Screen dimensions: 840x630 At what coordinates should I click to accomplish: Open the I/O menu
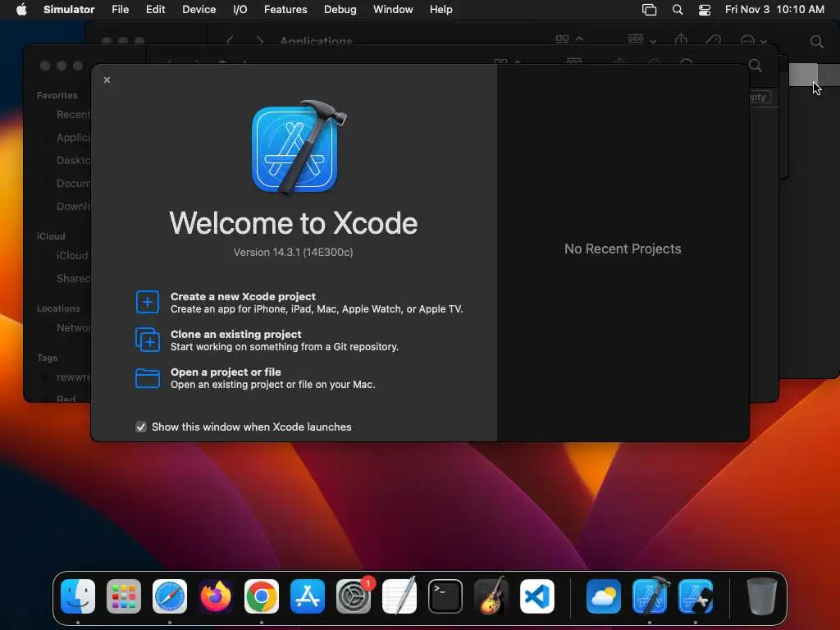[x=240, y=10]
